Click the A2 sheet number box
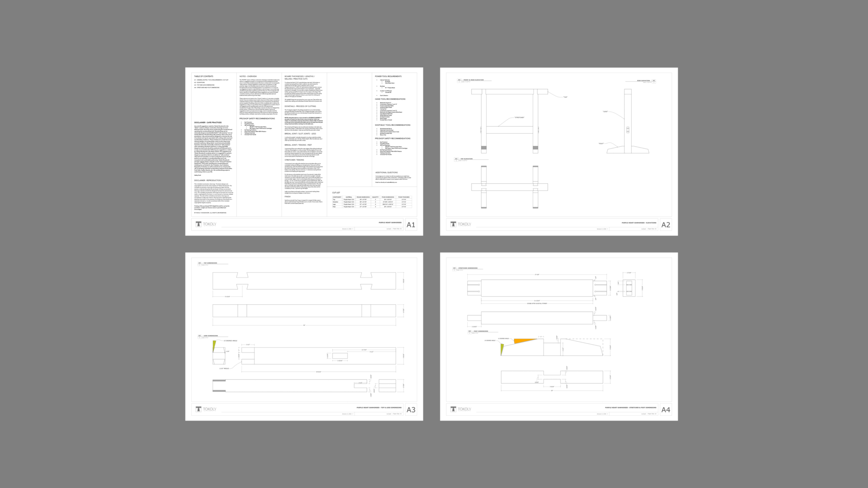 (666, 225)
